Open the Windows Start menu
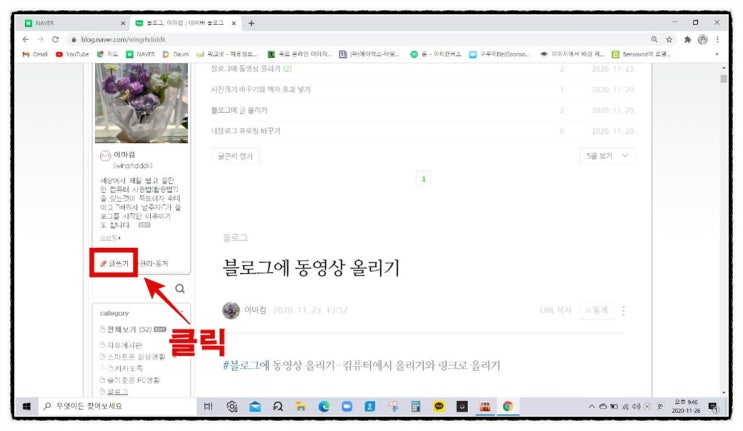 pyautogui.click(x=27, y=406)
